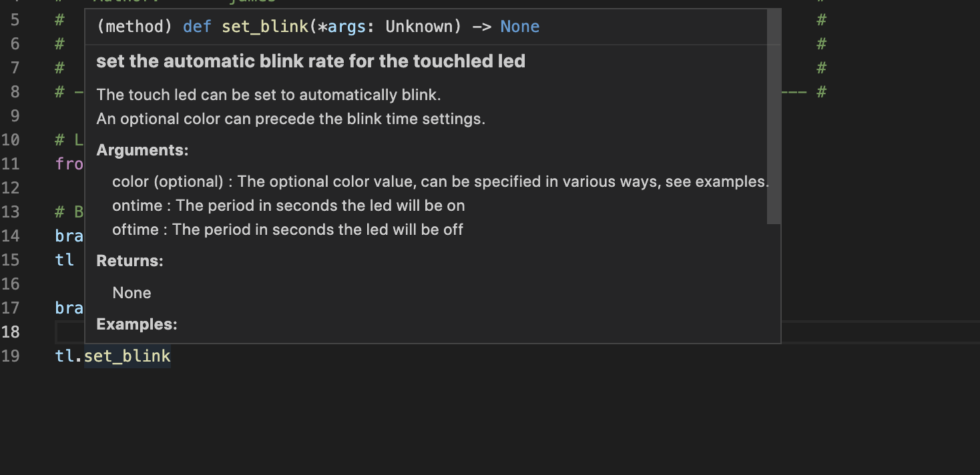Click the color (optional) argument description
980x475 pixels.
click(x=440, y=181)
